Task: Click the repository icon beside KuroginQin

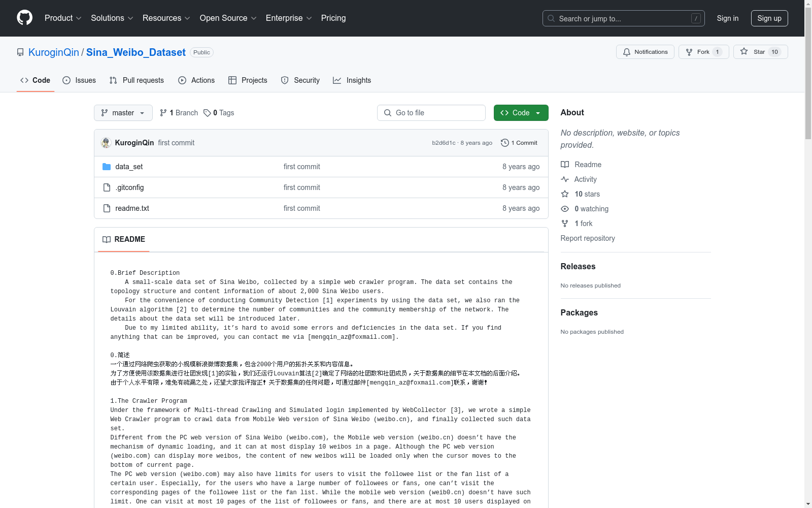Action: pyautogui.click(x=20, y=52)
